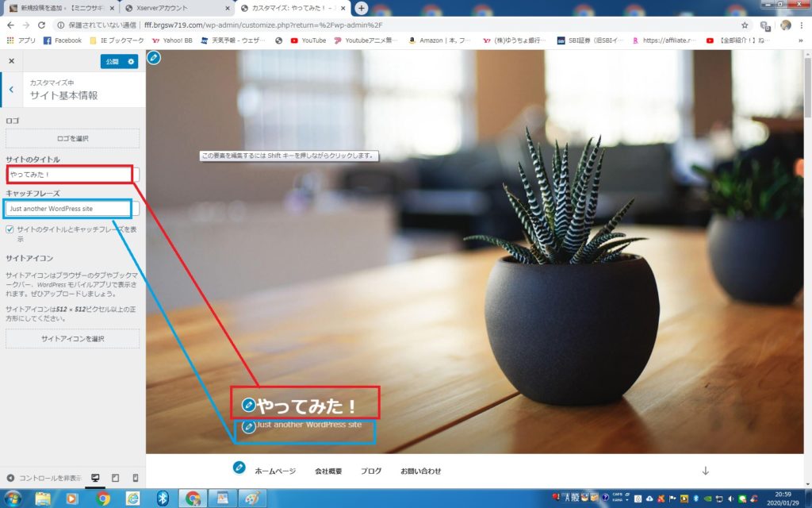The width and height of the screenshot is (812, 508).
Task: Open ブログ in the preview menu
Action: coord(371,471)
